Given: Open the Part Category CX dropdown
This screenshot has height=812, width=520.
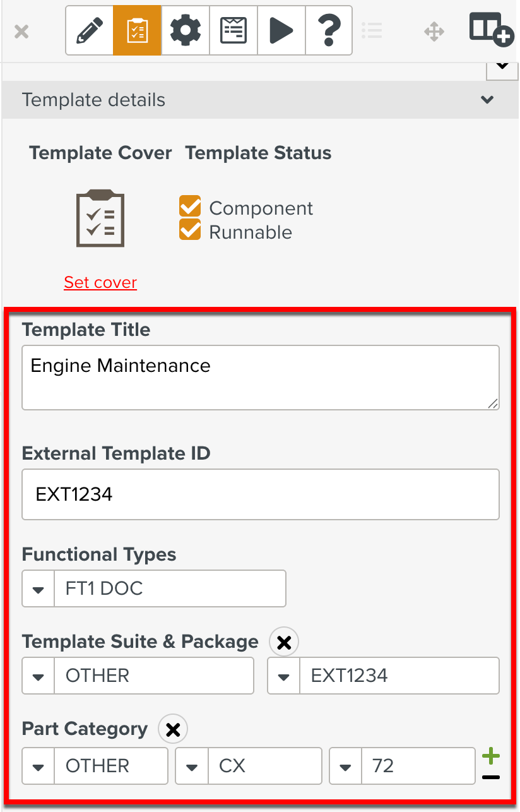Looking at the screenshot, I should pos(192,767).
